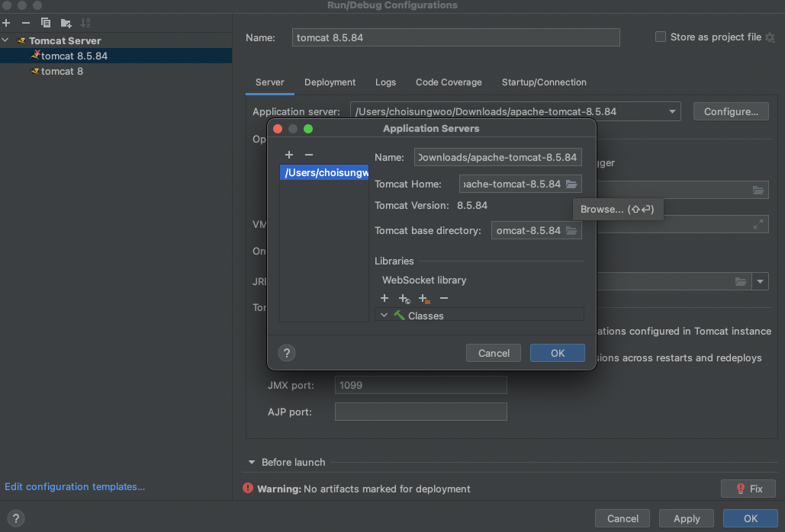Screen dimensions: 785x532
Task: Click Tomcat Version 8.5.84 value
Action: pyautogui.click(x=472, y=206)
